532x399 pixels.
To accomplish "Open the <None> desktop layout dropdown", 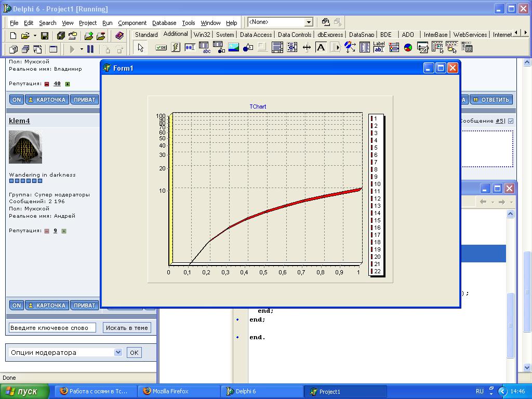I will click(309, 22).
